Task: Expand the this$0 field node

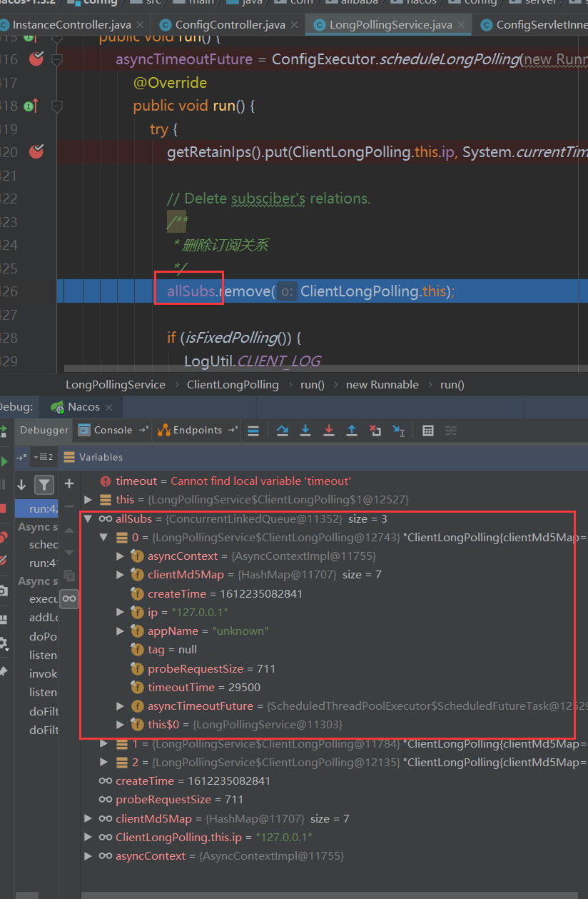Action: [120, 725]
